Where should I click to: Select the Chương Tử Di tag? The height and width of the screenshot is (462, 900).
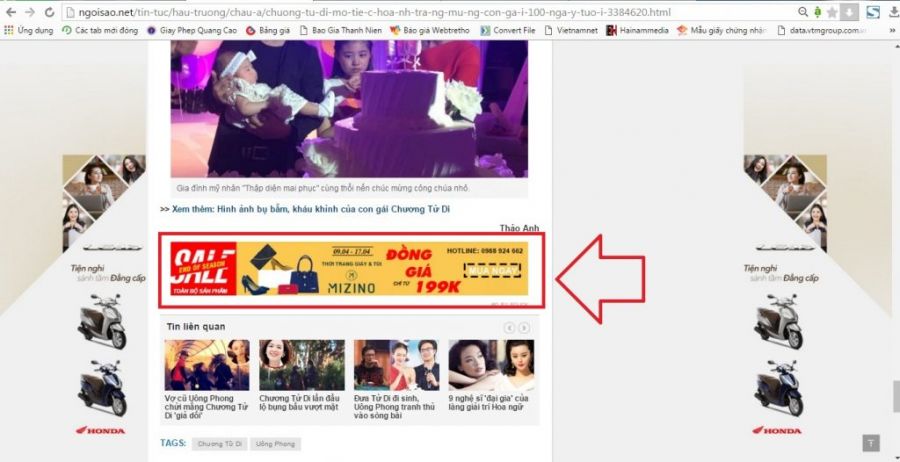(x=219, y=444)
